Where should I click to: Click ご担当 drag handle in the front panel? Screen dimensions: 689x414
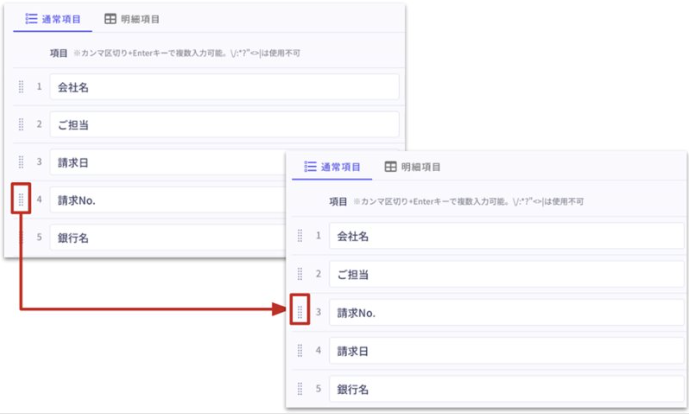(299, 274)
